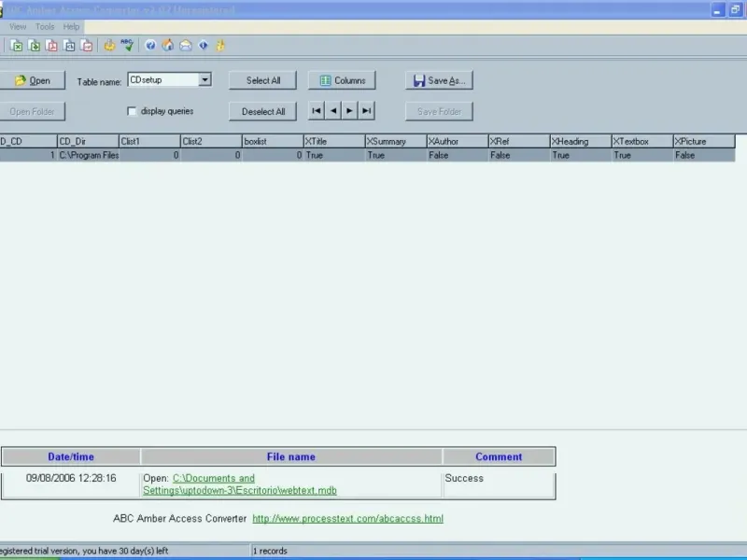Viewport: 747px width, 560px height.
Task: Open the Help menu
Action: [72, 27]
